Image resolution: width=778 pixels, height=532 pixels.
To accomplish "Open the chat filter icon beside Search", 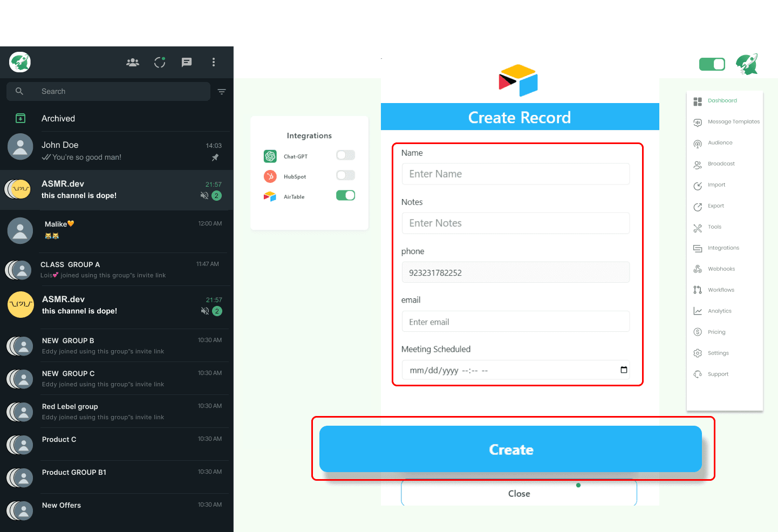I will point(221,92).
